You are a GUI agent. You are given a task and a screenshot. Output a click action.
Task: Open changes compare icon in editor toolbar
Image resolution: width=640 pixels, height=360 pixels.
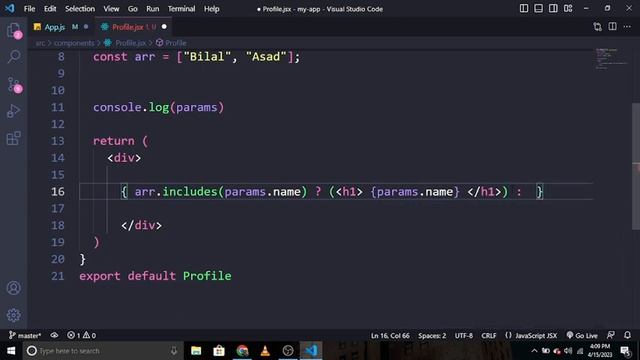pos(598,27)
